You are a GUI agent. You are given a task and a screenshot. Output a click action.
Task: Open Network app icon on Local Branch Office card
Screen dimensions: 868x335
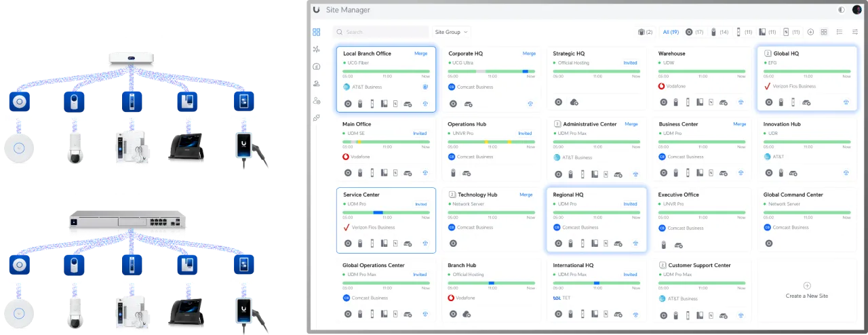[348, 103]
